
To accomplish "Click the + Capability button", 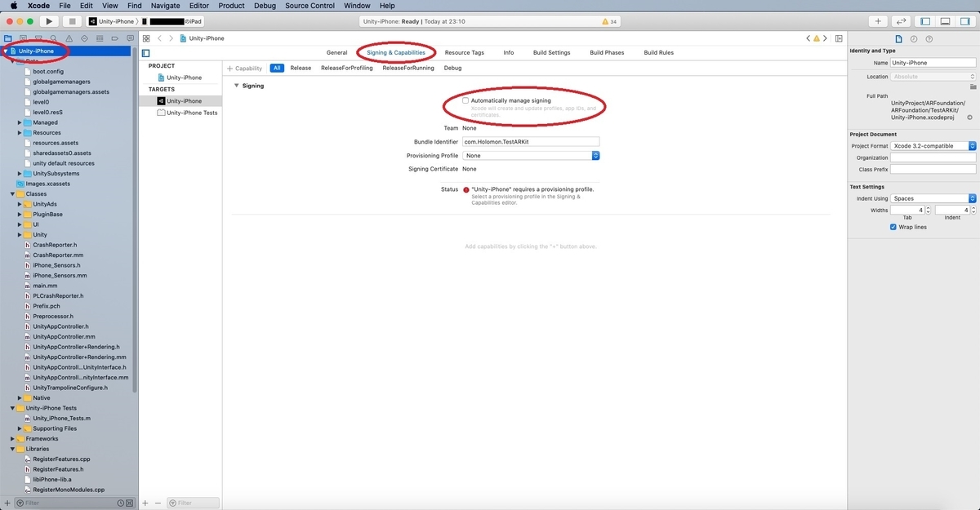I will (x=244, y=69).
